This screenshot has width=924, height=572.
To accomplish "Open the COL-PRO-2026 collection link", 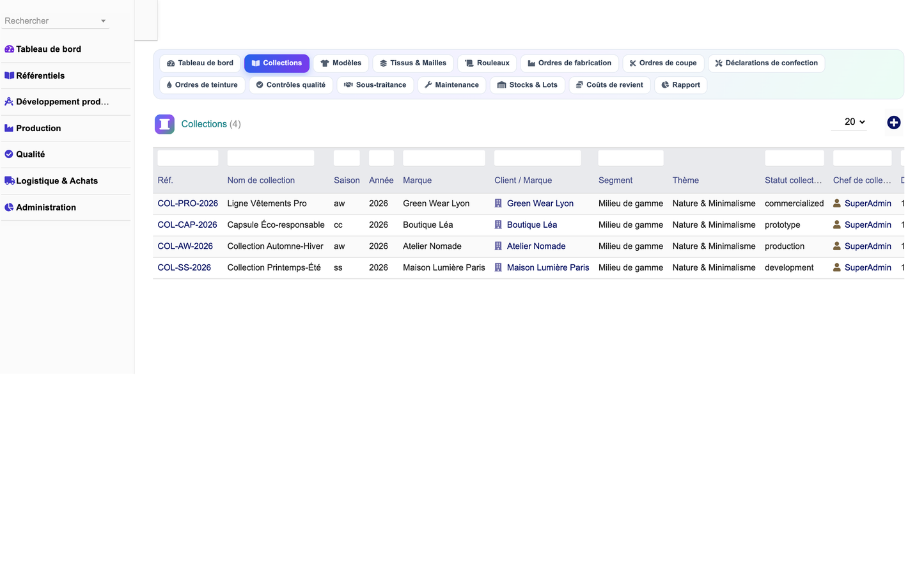I will pos(187,203).
